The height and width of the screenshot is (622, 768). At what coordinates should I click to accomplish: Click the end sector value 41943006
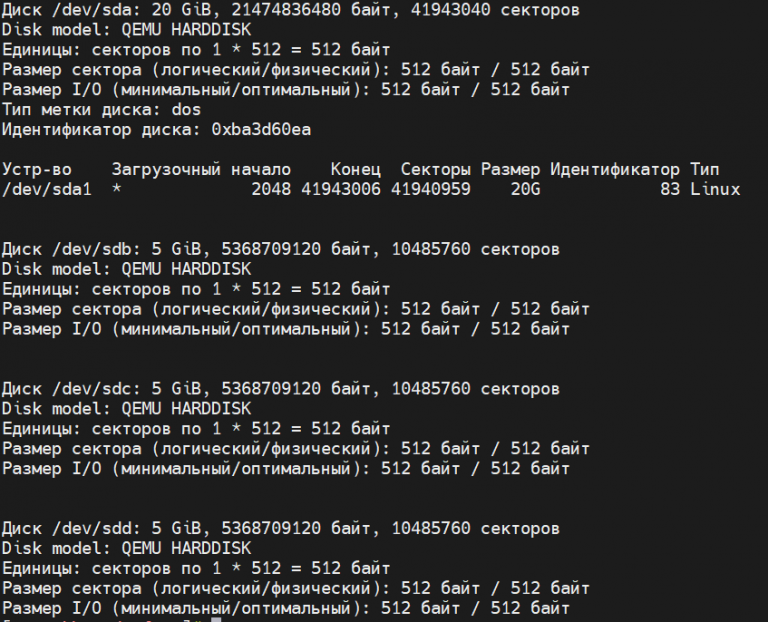pos(340,189)
